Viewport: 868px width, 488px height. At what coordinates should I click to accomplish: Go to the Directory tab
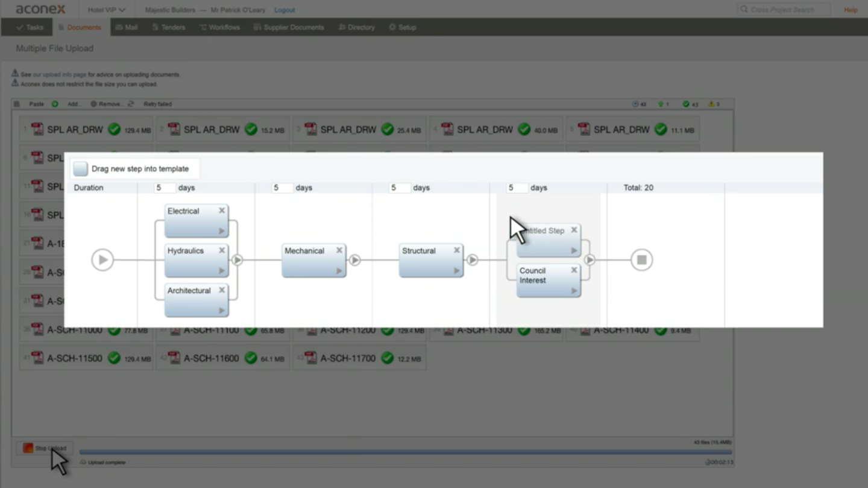pyautogui.click(x=357, y=27)
